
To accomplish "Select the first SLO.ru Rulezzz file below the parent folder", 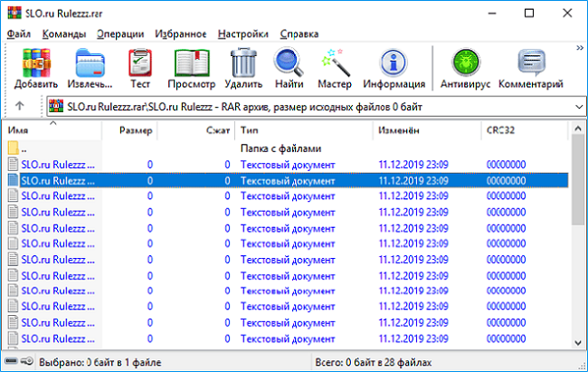I will tap(58, 165).
